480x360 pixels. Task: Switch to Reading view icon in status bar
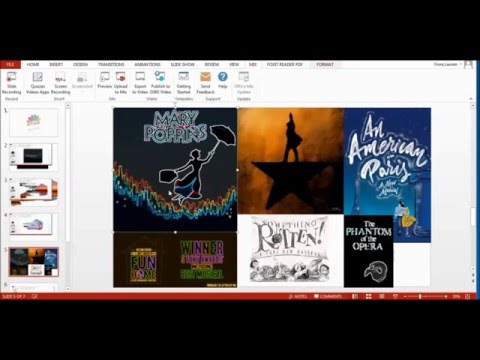pos(382,296)
